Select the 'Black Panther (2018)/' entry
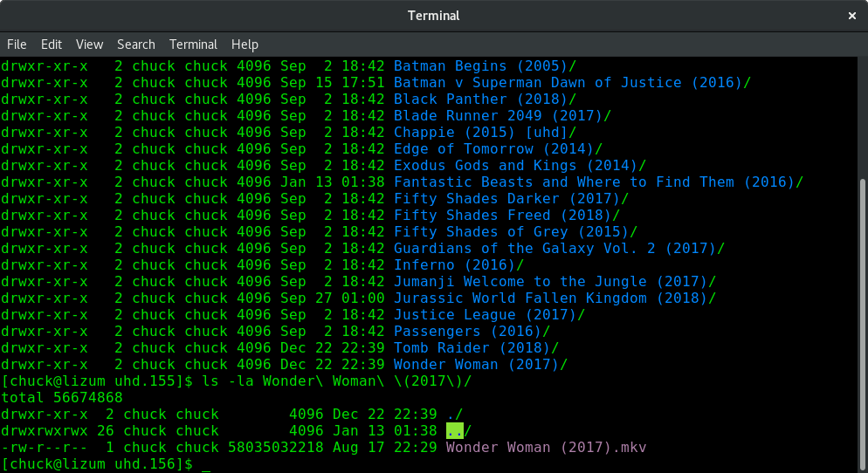Image resolution: width=868 pixels, height=473 pixels. [x=485, y=99]
